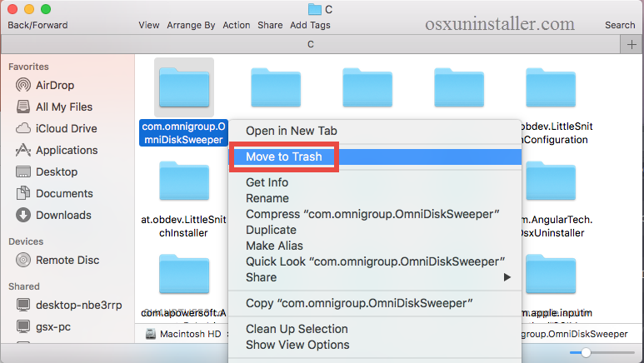Select the third folder in top row
Screen dimensions: 644x363
click(367, 87)
